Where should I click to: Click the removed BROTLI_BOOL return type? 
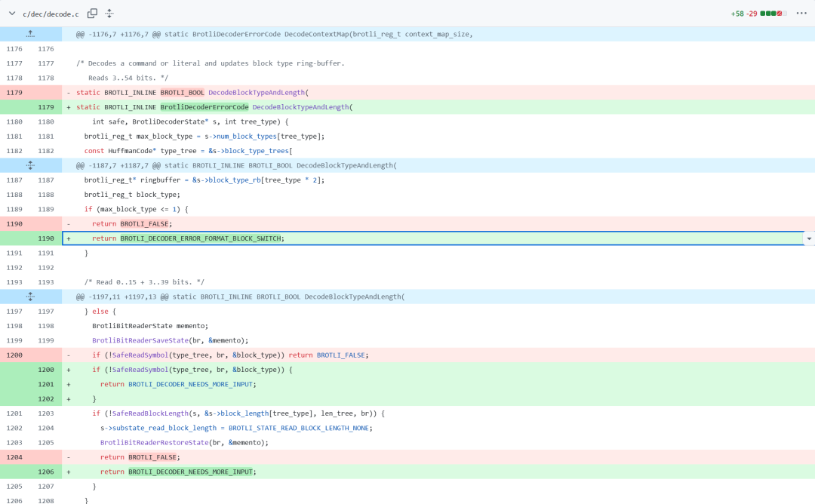tap(182, 93)
